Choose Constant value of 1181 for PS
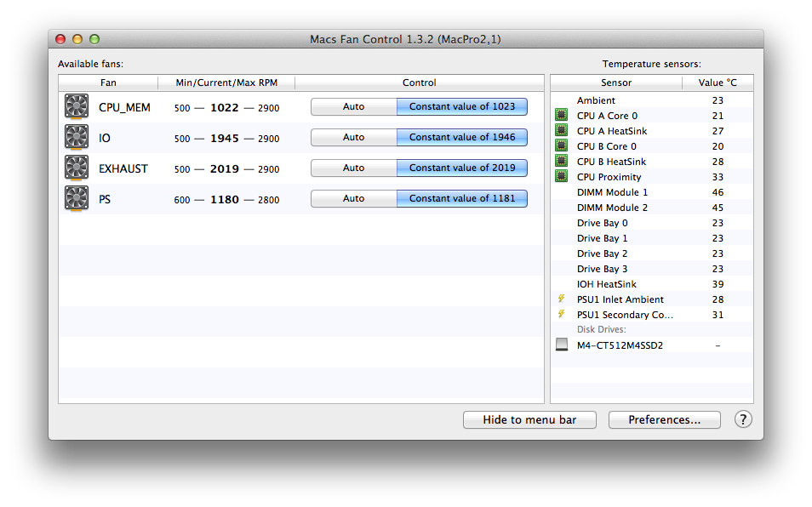This screenshot has height=507, width=812. tap(462, 198)
